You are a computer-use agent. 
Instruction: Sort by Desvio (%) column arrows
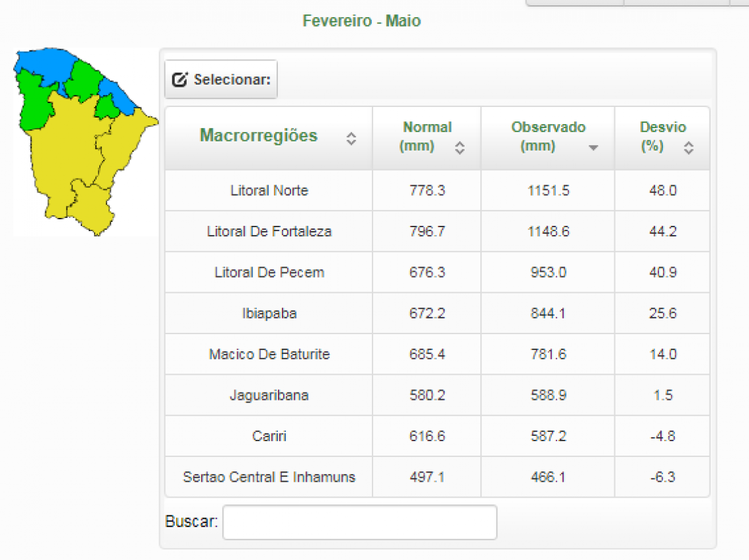pyautogui.click(x=688, y=148)
